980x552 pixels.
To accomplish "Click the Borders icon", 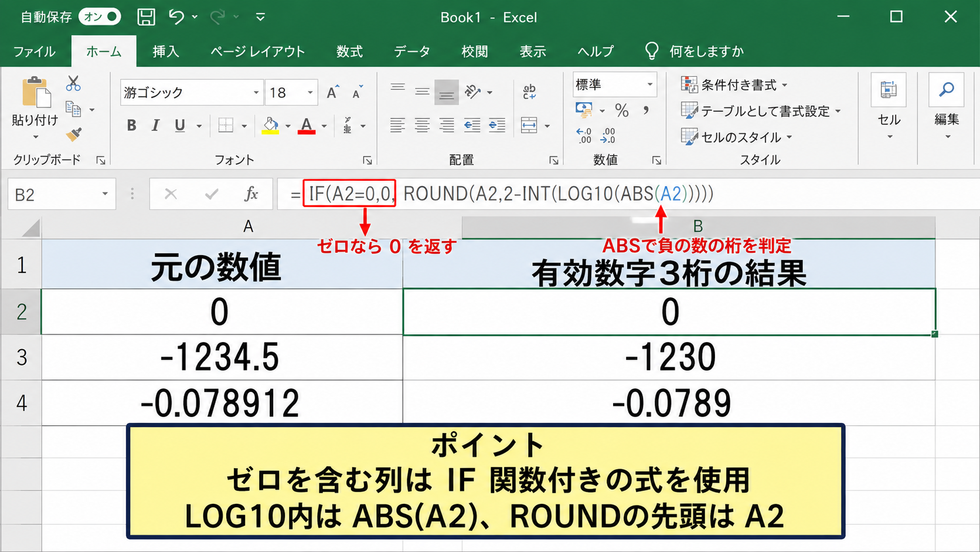I will click(x=226, y=125).
